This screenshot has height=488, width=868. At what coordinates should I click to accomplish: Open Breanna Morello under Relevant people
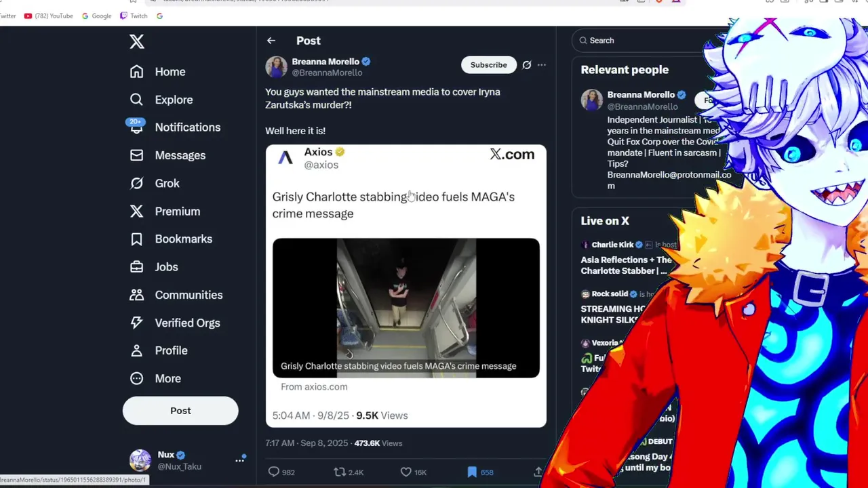tap(641, 95)
